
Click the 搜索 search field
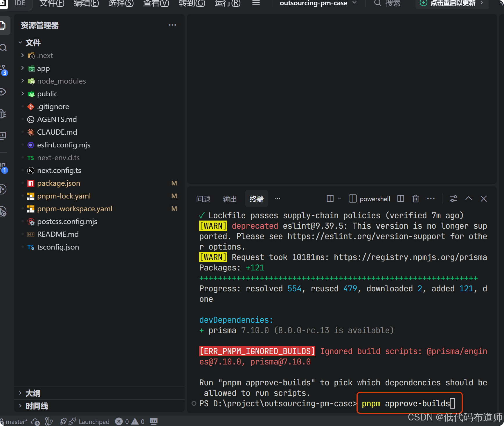tap(388, 3)
